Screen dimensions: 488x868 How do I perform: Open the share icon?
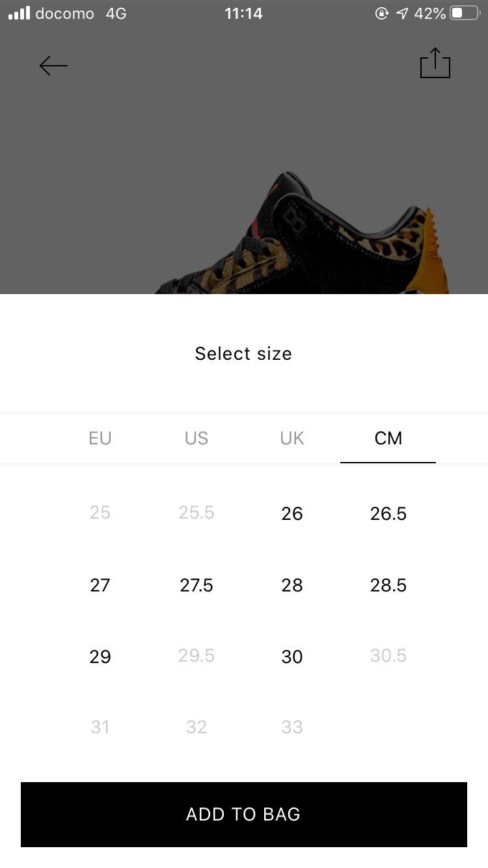(x=435, y=63)
